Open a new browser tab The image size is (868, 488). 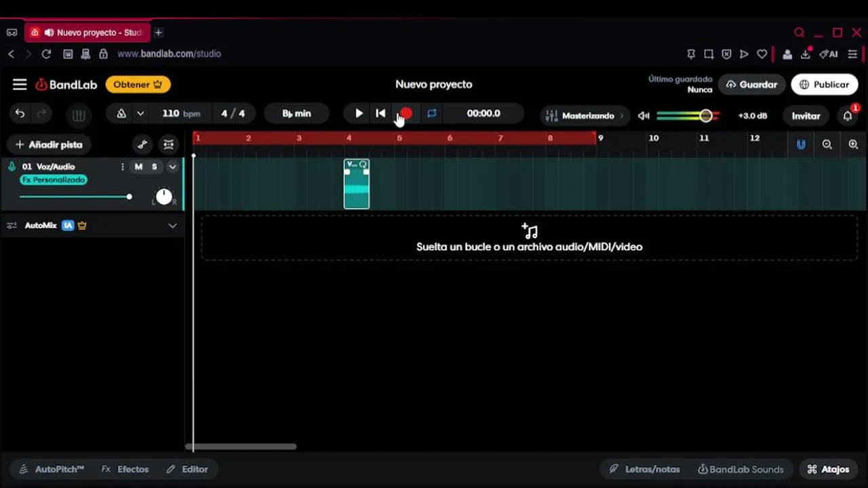click(158, 33)
